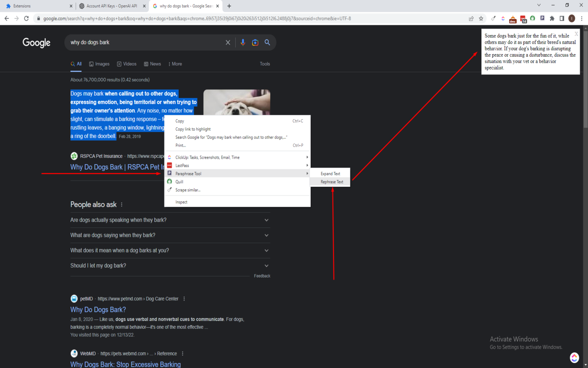Screen dimensions: 588x368
Task: Open the Extensions puzzle-piece menu
Action: coord(552,18)
